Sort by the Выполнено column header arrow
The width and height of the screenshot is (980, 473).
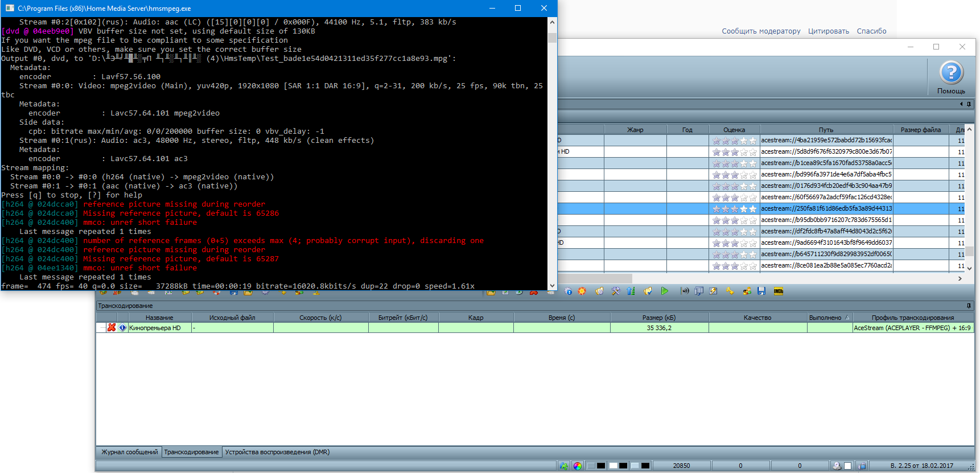(847, 318)
